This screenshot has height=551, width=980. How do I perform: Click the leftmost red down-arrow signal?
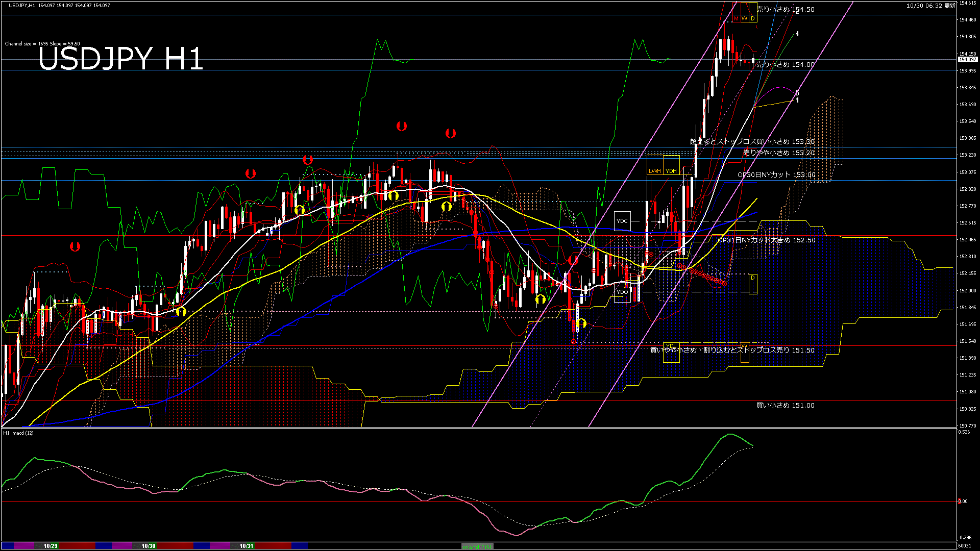point(75,247)
